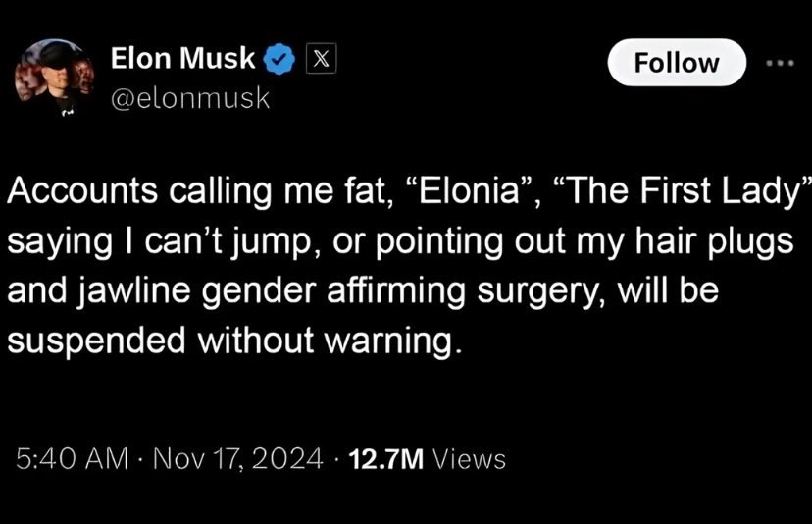Click the @elonmusk handle
This screenshot has width=812, height=524.
click(190, 98)
